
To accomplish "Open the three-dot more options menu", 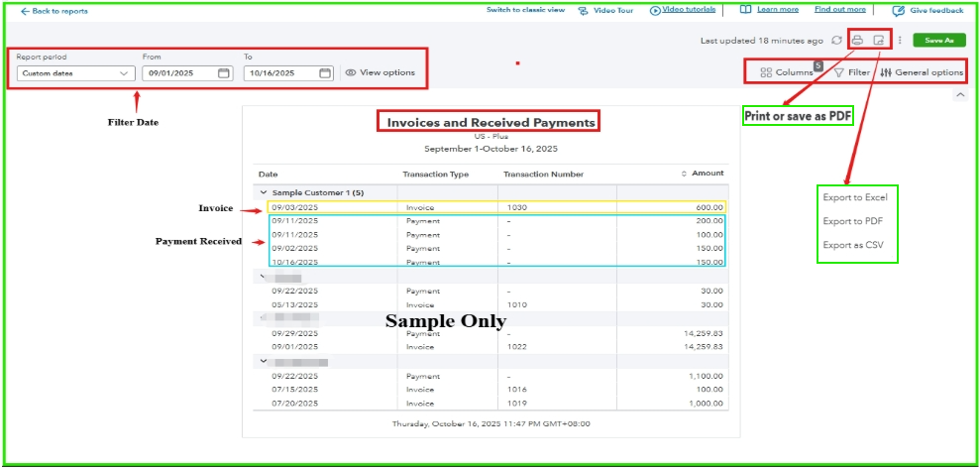I will click(899, 41).
